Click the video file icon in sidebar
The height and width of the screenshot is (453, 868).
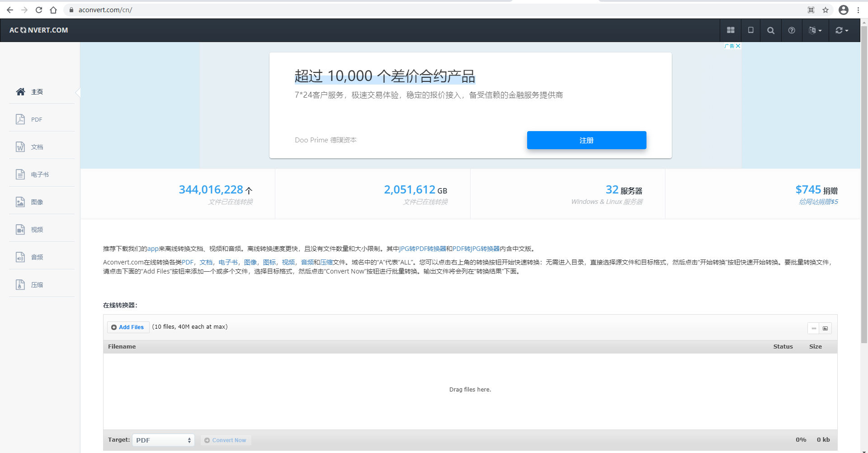pyautogui.click(x=20, y=230)
